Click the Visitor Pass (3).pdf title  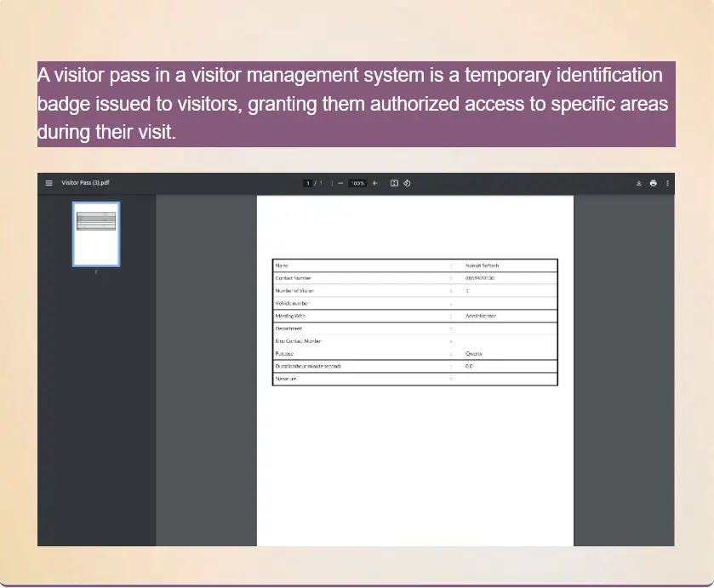(x=85, y=183)
